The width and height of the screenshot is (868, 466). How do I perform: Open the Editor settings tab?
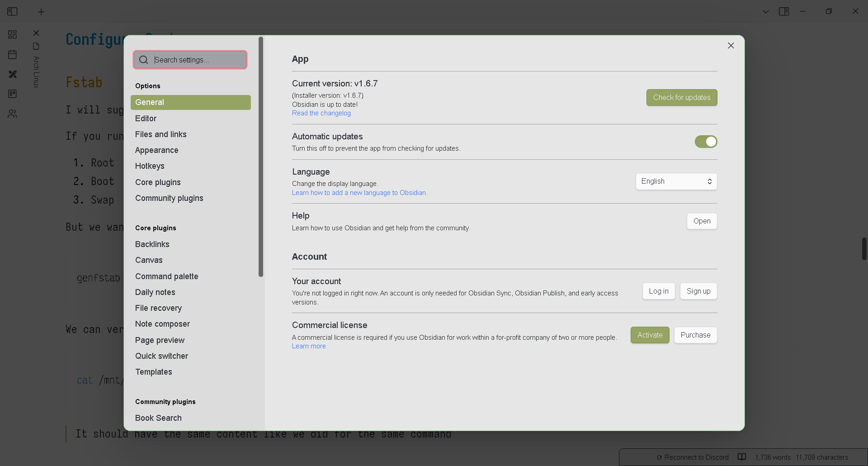tap(191, 119)
